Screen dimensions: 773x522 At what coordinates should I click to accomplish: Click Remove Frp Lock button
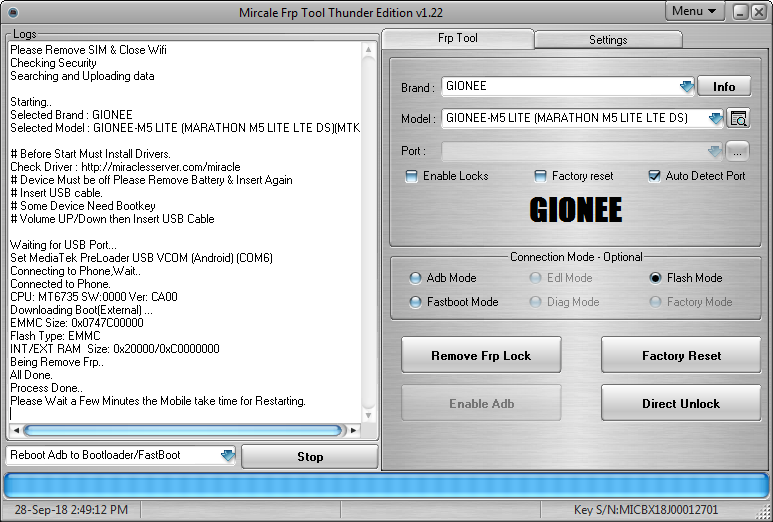coord(481,355)
